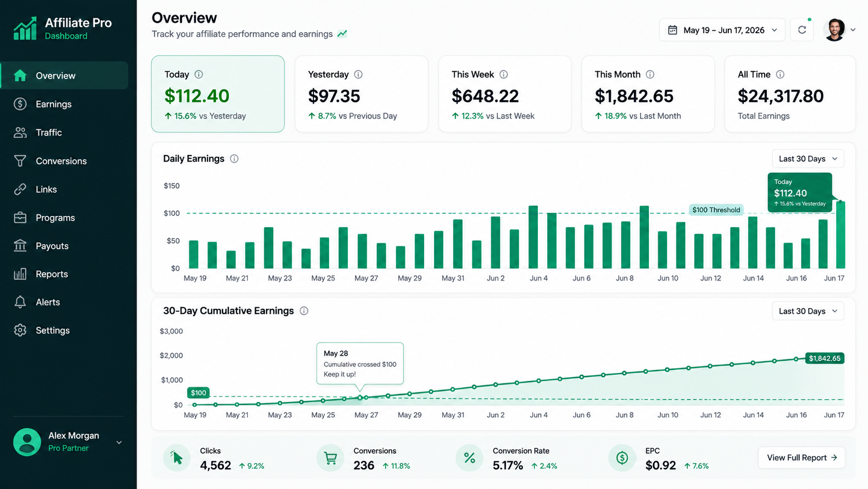Viewport: 868px width, 489px height.
Task: Click the Total Earnings text
Action: [764, 116]
